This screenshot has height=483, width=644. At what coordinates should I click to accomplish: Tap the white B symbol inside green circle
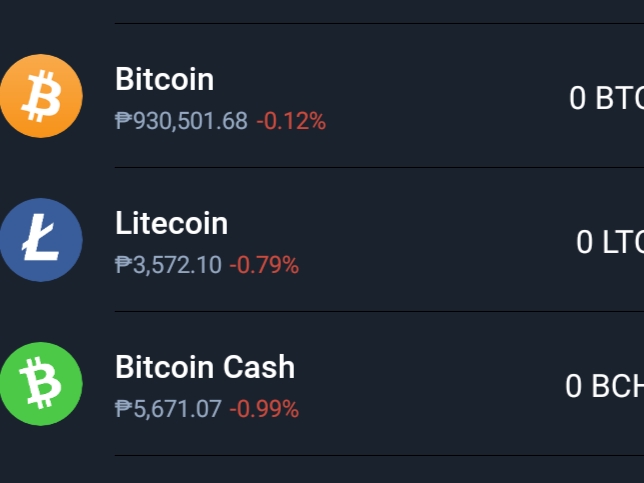[41, 383]
